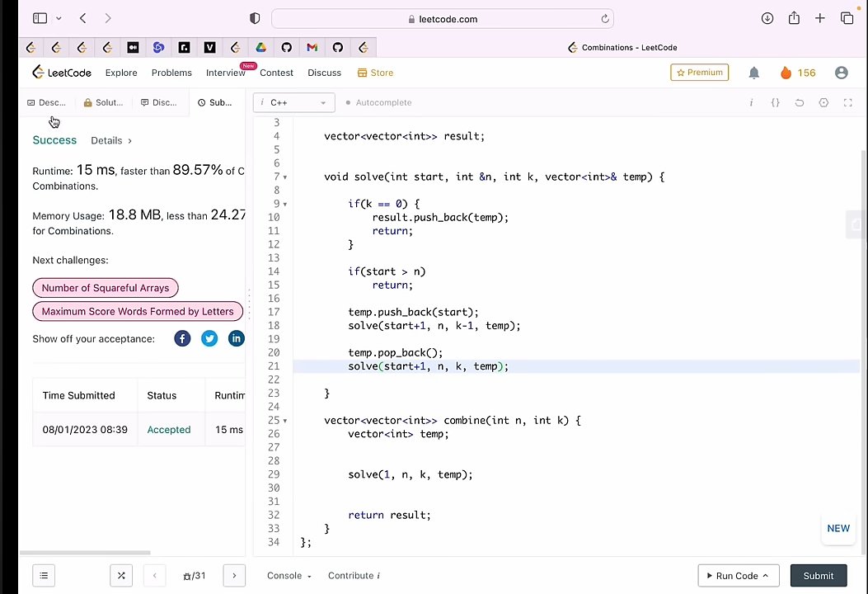Show the Safari tab overview
The height and width of the screenshot is (594, 868).
click(x=847, y=18)
